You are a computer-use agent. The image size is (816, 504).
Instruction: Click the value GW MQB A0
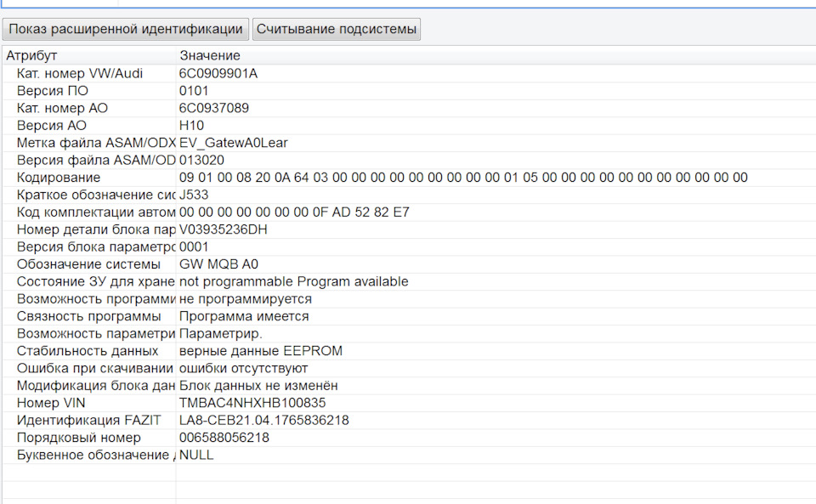click(x=218, y=264)
